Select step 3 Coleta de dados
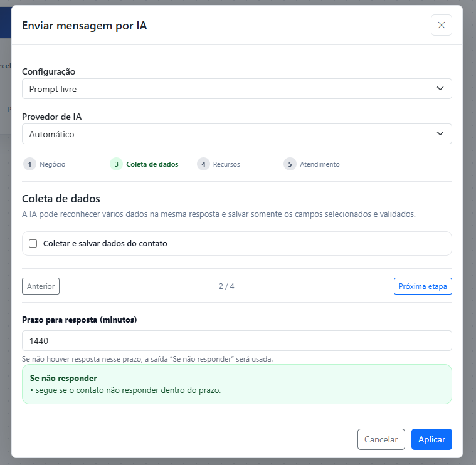This screenshot has height=465, width=476. [144, 164]
